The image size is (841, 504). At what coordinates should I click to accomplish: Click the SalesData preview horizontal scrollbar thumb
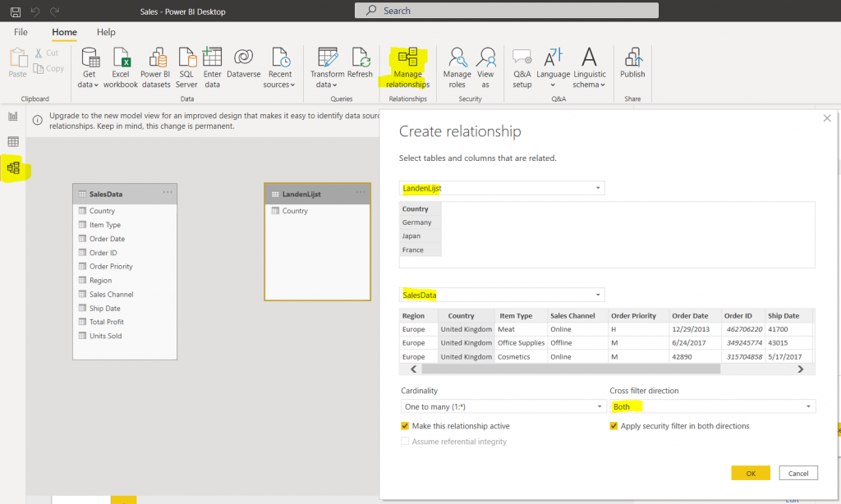pos(571,369)
